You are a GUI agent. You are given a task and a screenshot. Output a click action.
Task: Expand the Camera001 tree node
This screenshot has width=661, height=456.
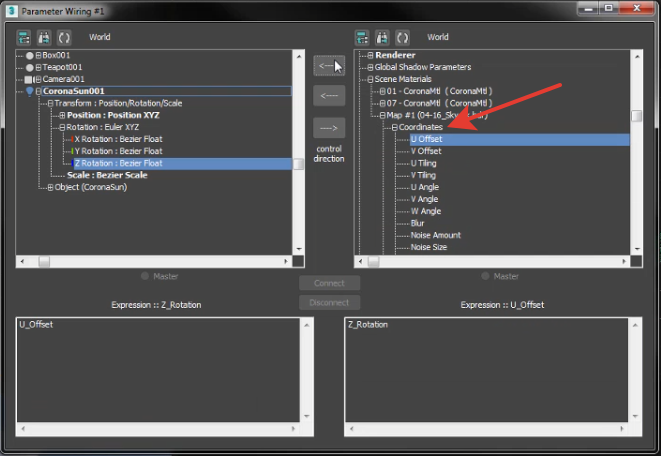pyautogui.click(x=38, y=79)
